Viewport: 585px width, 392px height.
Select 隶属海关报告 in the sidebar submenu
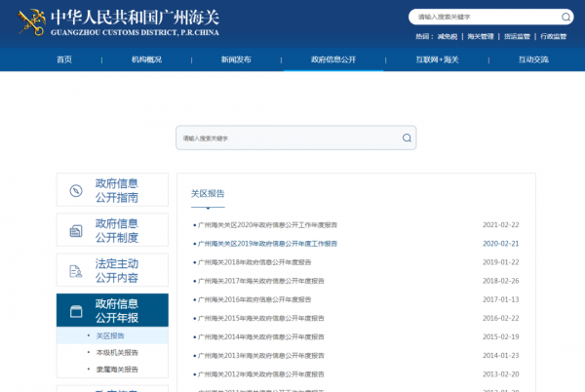click(117, 370)
